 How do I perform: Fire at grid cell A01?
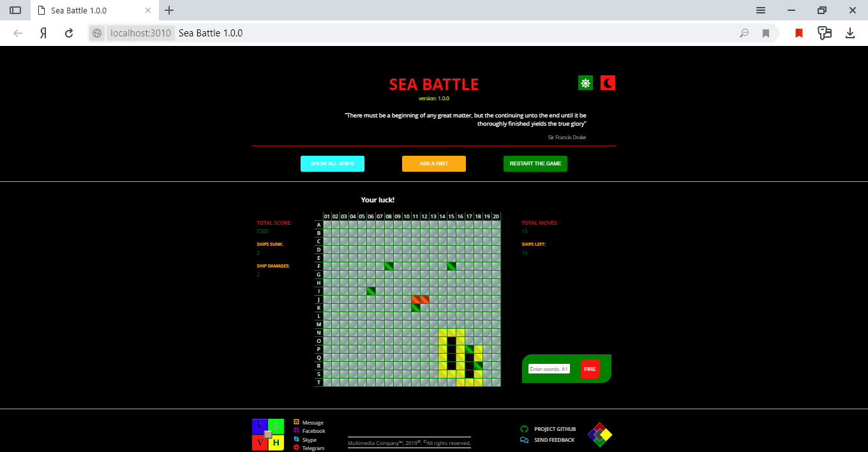click(327, 225)
